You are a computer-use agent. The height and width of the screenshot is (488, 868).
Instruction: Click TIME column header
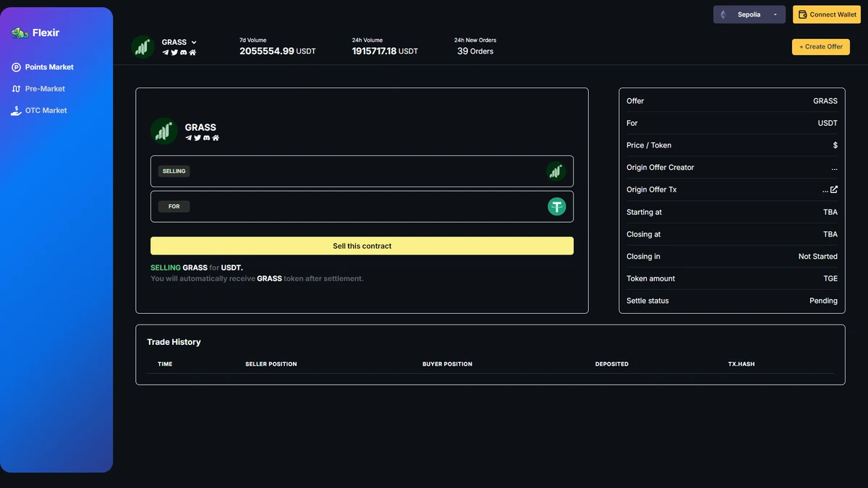[165, 364]
